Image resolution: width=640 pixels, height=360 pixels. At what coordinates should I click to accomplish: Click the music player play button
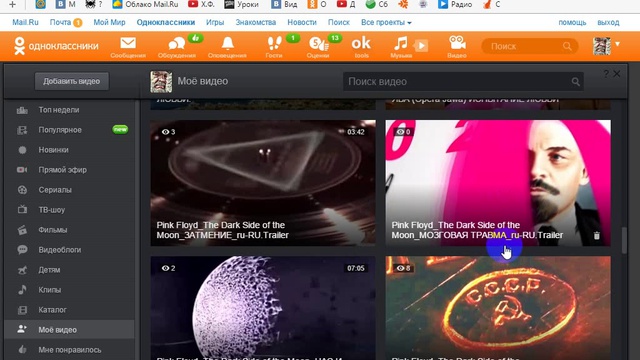point(422,45)
